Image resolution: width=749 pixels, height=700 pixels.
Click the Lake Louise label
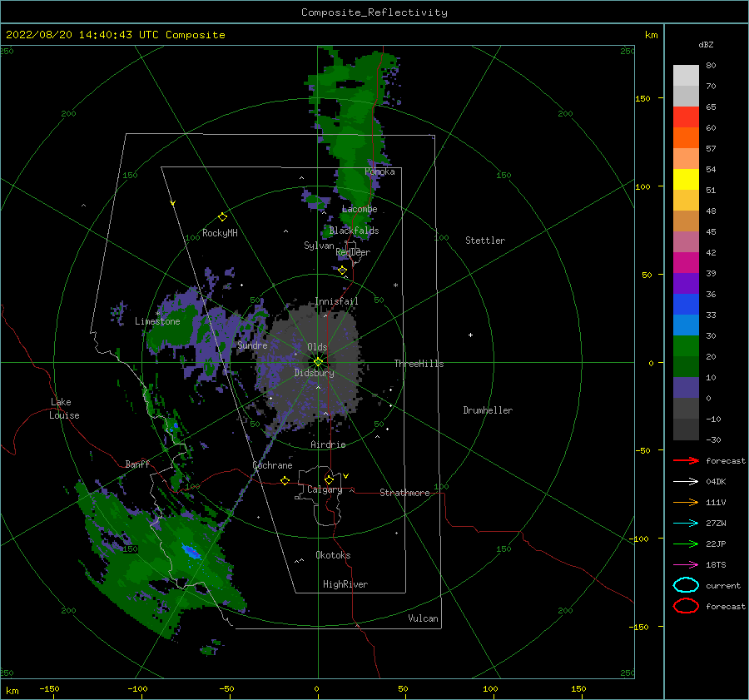64,409
